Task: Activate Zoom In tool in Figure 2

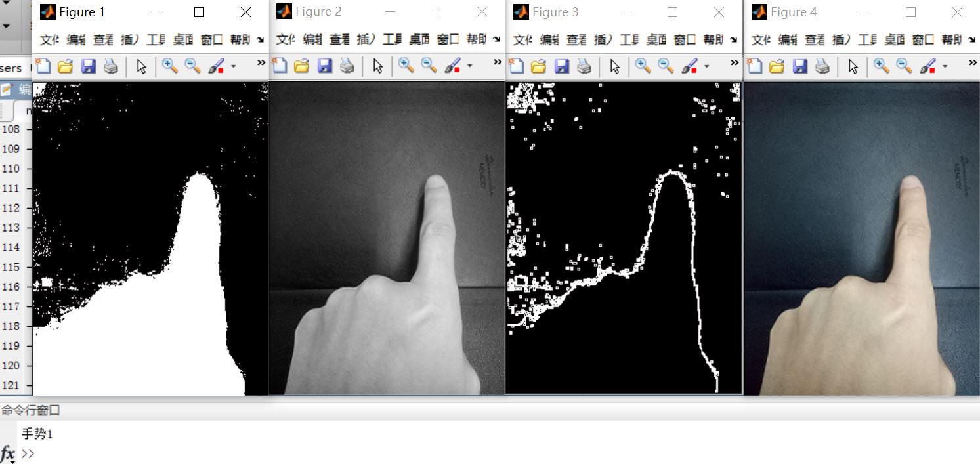Action: [406, 66]
